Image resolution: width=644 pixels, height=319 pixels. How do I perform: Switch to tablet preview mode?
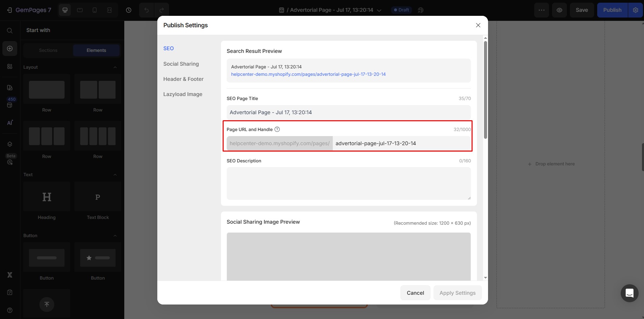coord(79,10)
